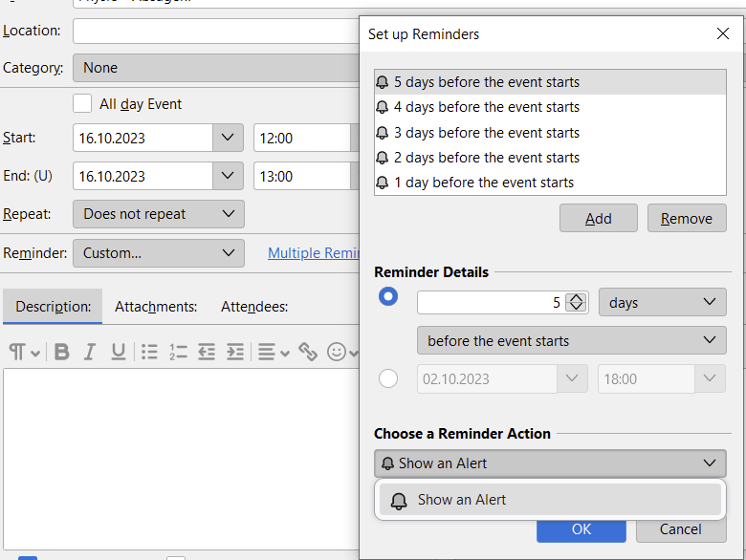Select the relative-time reminder radio button
This screenshot has width=746, height=560.
(388, 296)
